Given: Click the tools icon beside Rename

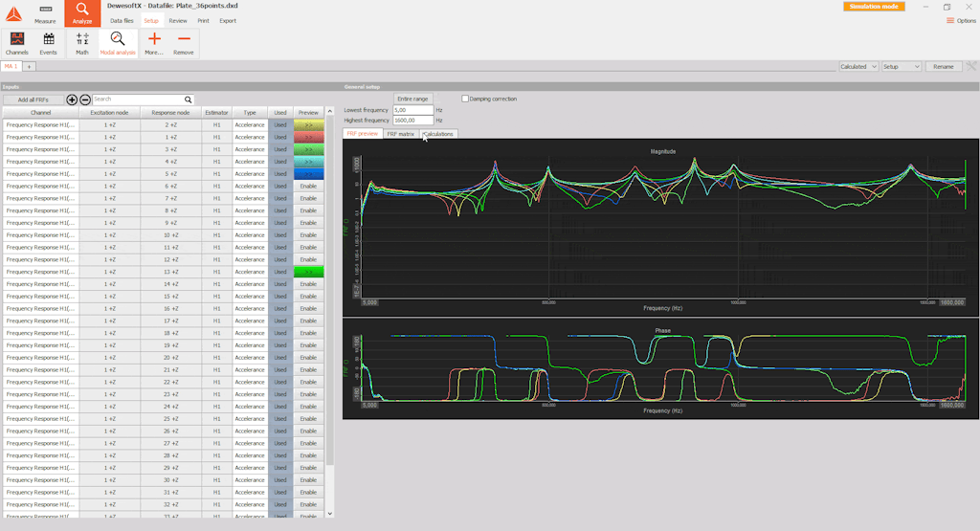Looking at the screenshot, I should tap(971, 66).
